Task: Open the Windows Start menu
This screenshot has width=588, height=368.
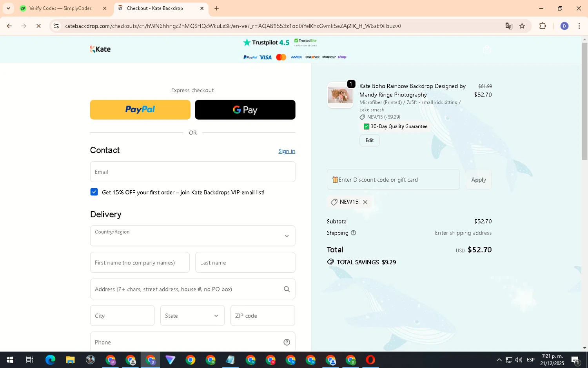Action: pos(10,360)
